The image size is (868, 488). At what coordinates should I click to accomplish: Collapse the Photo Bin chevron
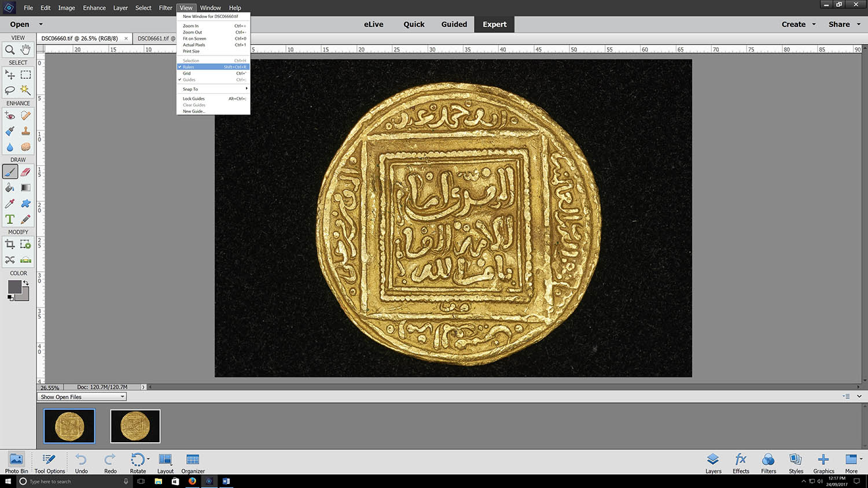pos(859,396)
